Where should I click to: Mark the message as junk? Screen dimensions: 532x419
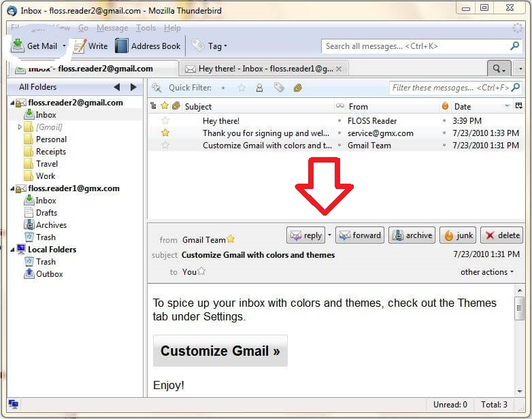[458, 235]
